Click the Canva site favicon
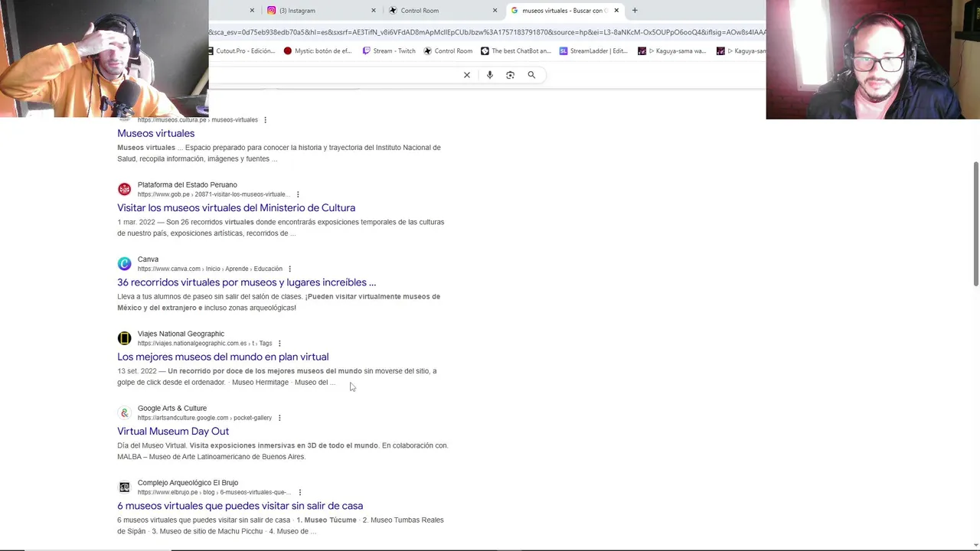This screenshot has height=551, width=980. (124, 264)
